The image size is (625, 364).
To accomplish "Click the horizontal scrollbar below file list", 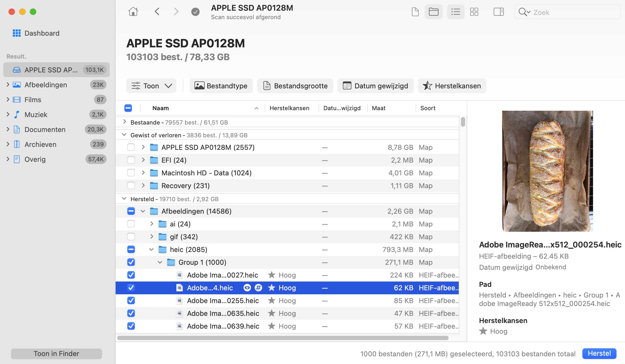I will [x=282, y=338].
